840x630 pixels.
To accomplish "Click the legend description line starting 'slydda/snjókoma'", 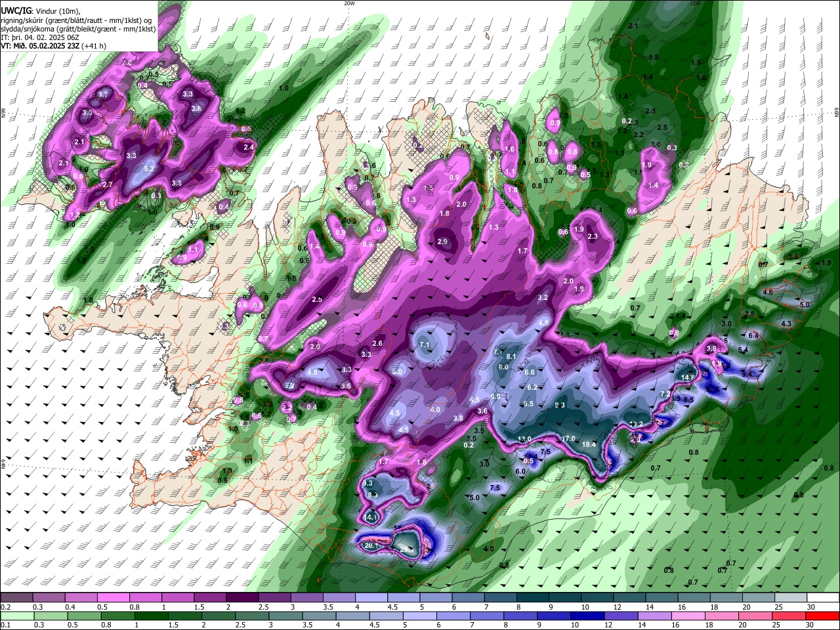I will 78,28.
